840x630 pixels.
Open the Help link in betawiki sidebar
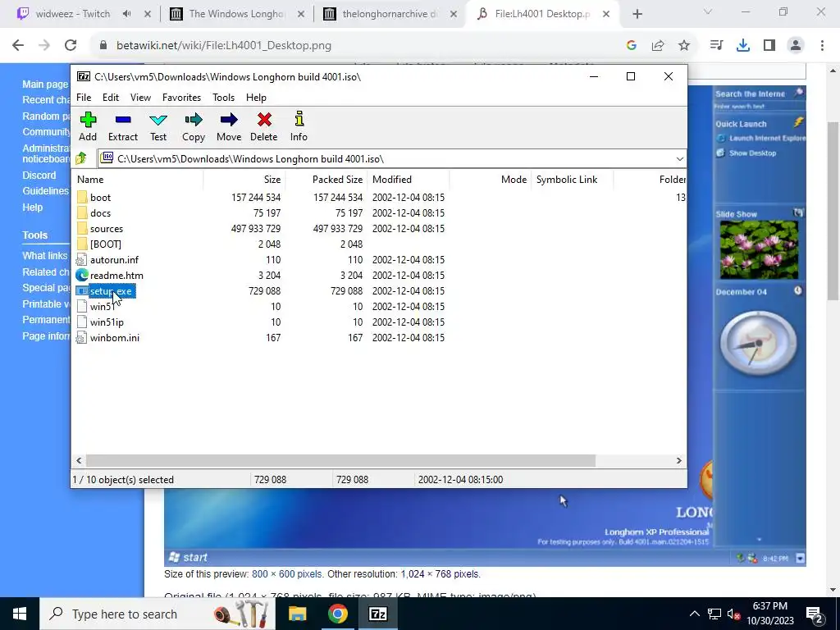pyautogui.click(x=32, y=208)
